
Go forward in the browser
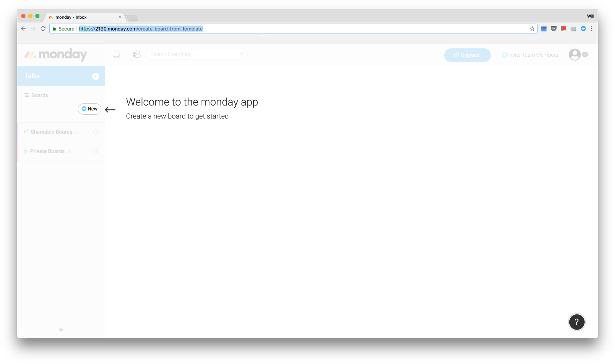click(x=33, y=28)
